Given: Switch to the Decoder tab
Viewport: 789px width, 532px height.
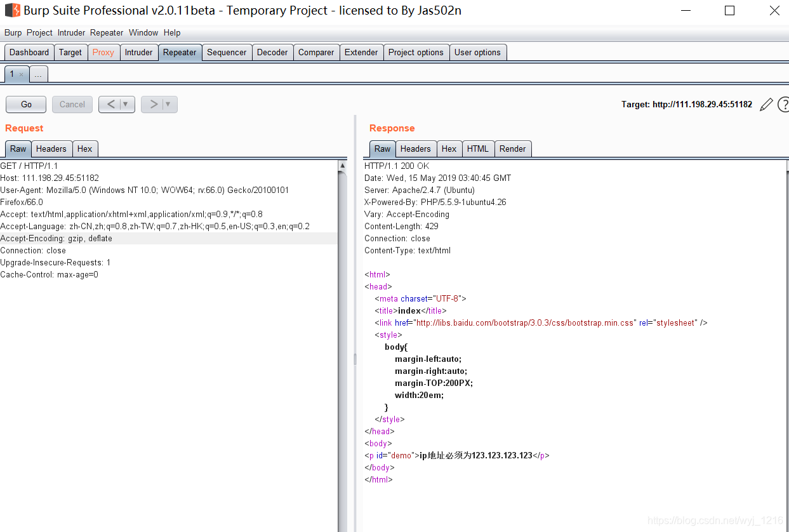Looking at the screenshot, I should pyautogui.click(x=272, y=52).
